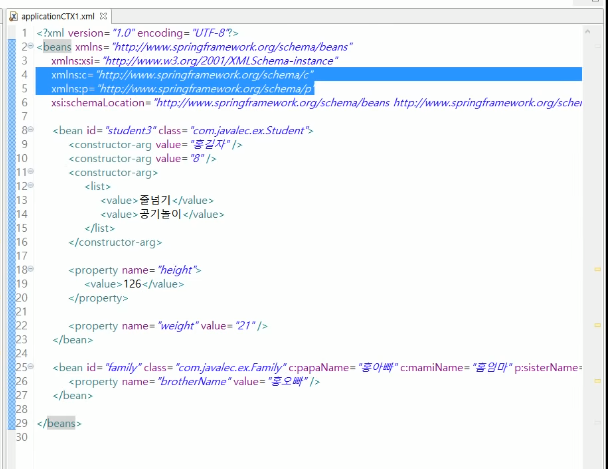Select the applicationCTX1.xml editor tab
Viewport: 608px width, 469px height.
(x=58, y=16)
